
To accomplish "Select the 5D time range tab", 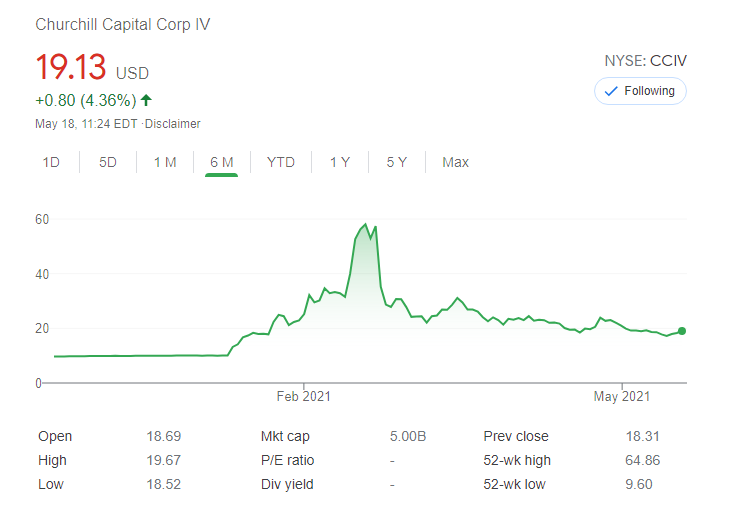I will [108, 162].
